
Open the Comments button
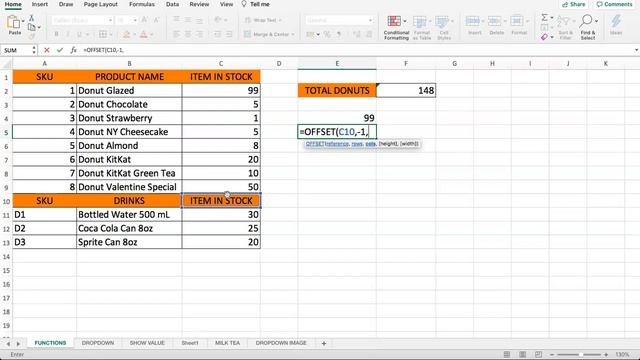[x=614, y=4]
